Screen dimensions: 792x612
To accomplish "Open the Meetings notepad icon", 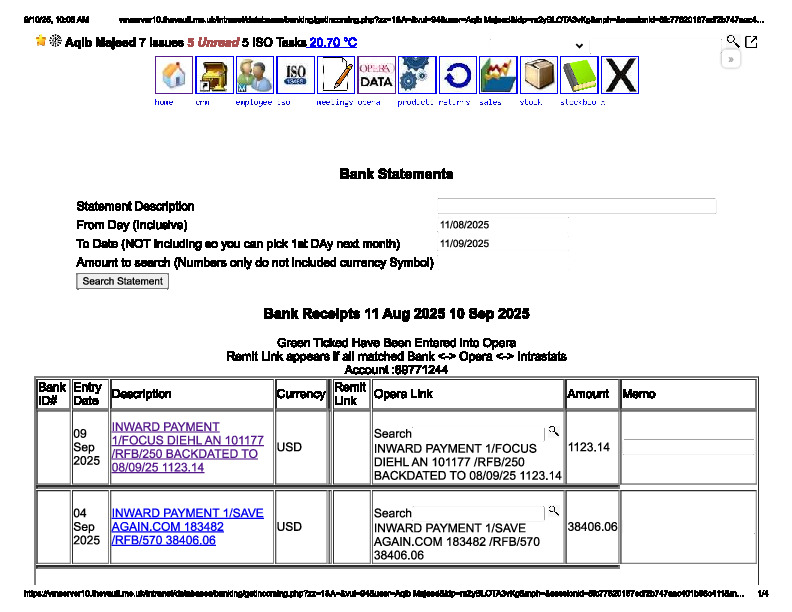I will tap(336, 75).
